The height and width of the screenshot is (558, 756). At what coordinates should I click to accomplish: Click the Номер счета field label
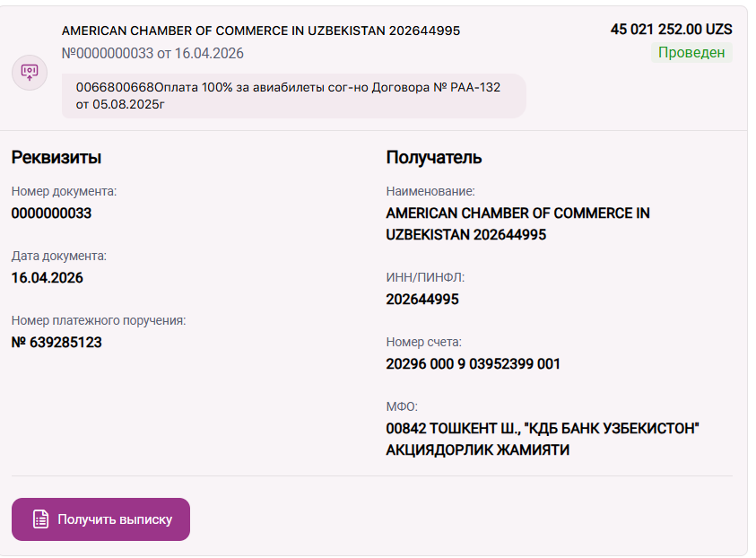423,342
